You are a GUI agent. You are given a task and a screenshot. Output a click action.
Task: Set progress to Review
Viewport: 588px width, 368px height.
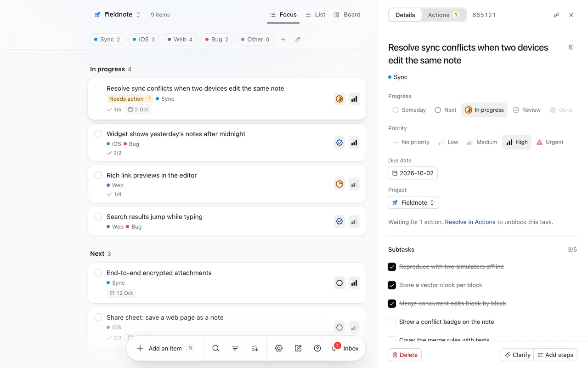(x=526, y=110)
